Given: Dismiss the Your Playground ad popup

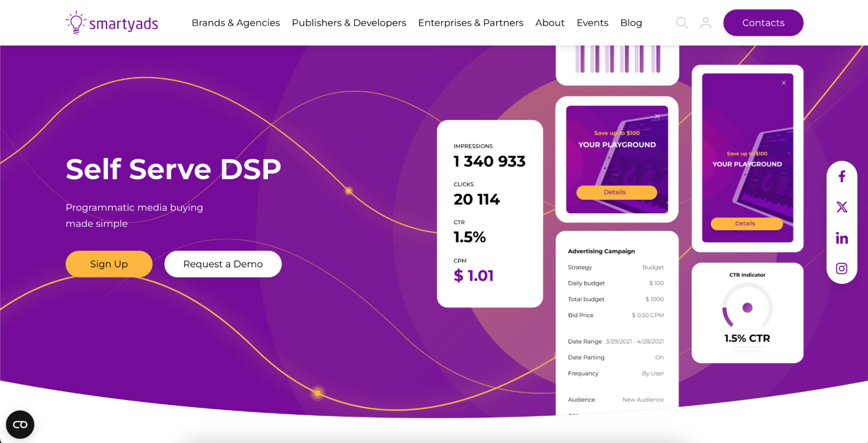Looking at the screenshot, I should click(657, 116).
